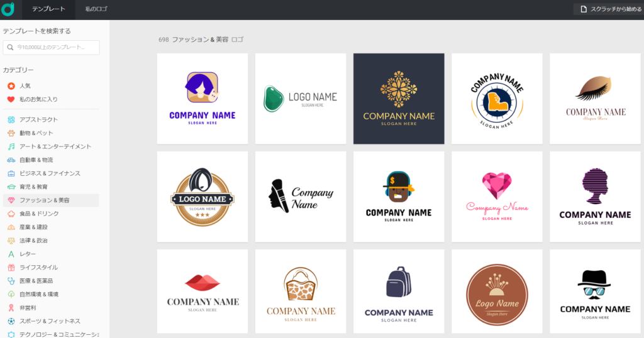The image size is (644, 338).
Task: Click the DesignEvo logo icon in the header
Action: coord(8,9)
